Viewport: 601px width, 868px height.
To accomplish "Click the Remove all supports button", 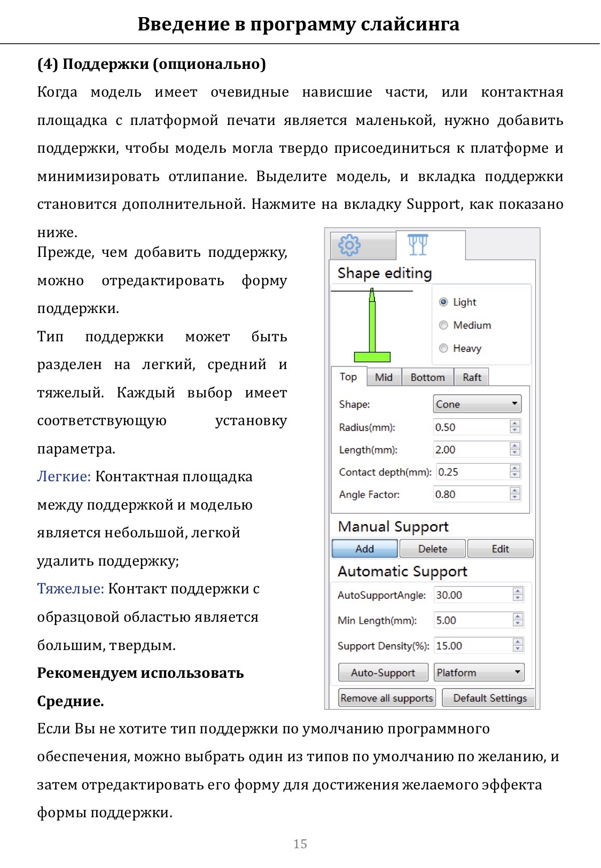I will click(x=387, y=698).
